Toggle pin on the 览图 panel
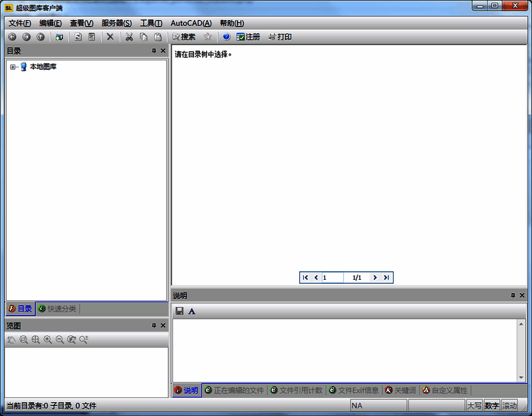The height and width of the screenshot is (416, 532). click(154, 326)
